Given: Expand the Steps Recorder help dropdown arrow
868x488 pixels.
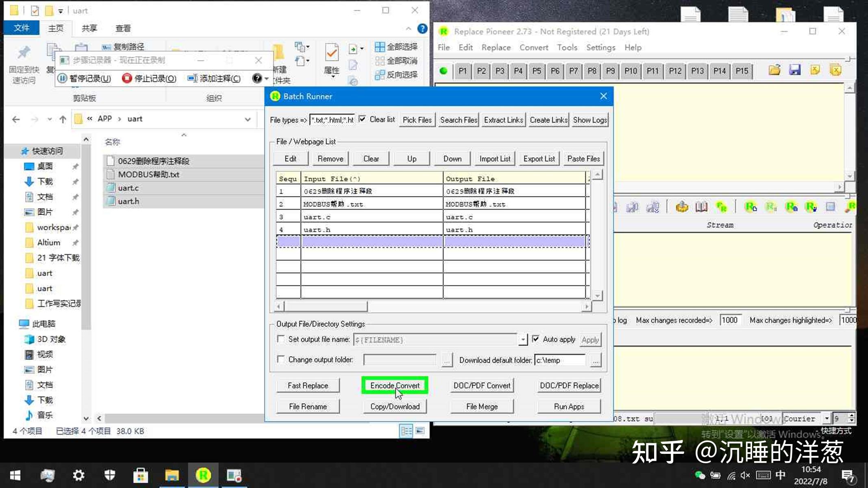Looking at the screenshot, I should click(x=267, y=78).
